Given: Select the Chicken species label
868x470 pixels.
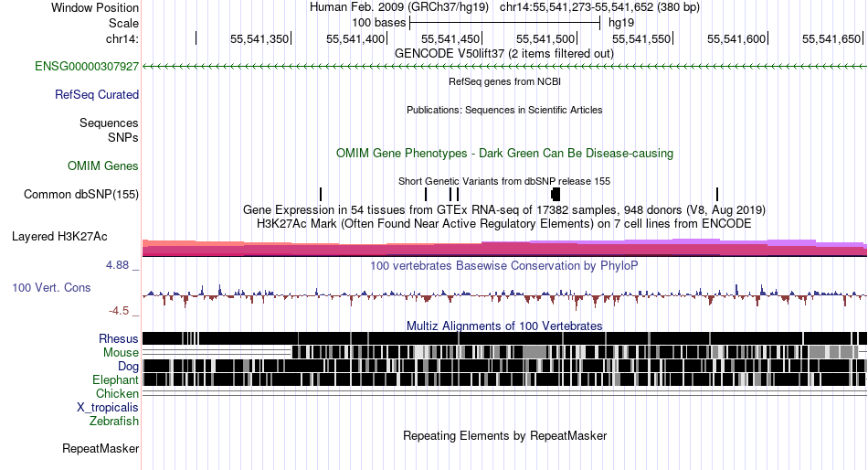Looking at the screenshot, I should (x=117, y=393).
